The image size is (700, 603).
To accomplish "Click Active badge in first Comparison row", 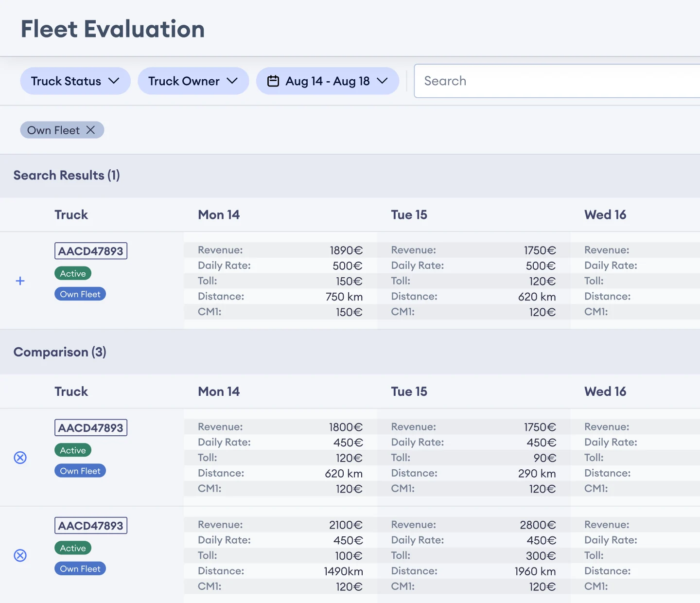I will 73,450.
